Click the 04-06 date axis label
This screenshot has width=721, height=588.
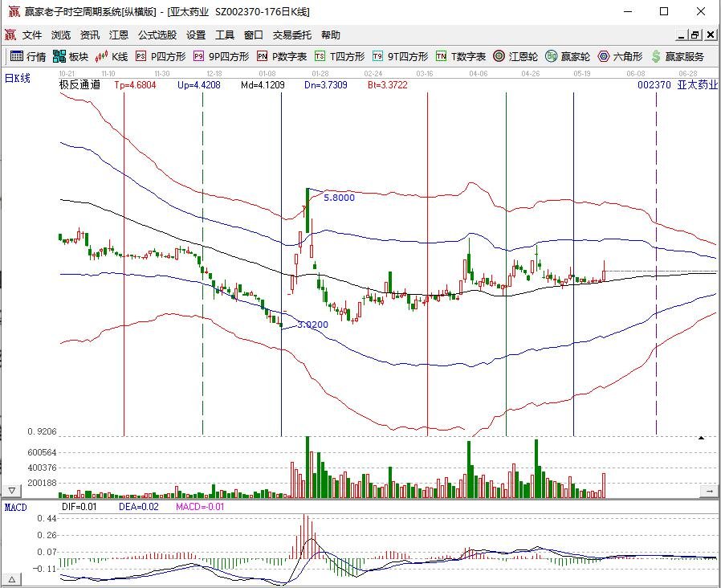pos(479,74)
